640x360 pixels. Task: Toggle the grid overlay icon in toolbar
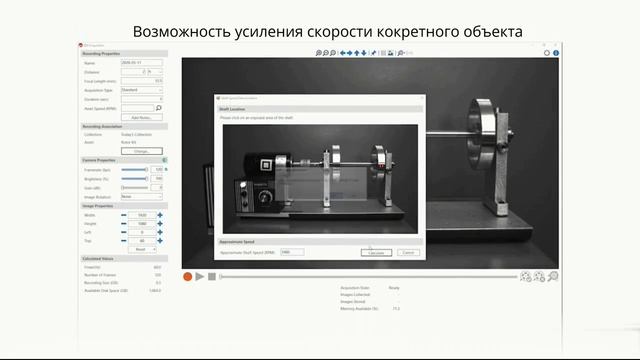pos(383,53)
